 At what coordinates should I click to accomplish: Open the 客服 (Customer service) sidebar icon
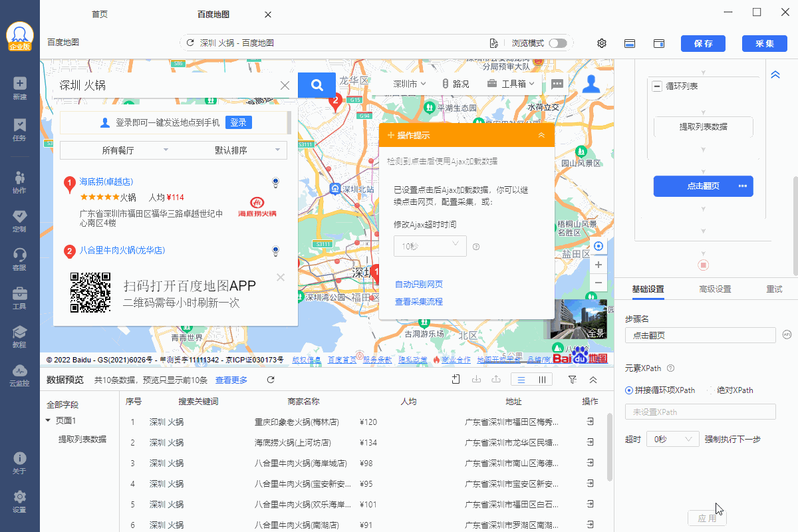(19, 259)
